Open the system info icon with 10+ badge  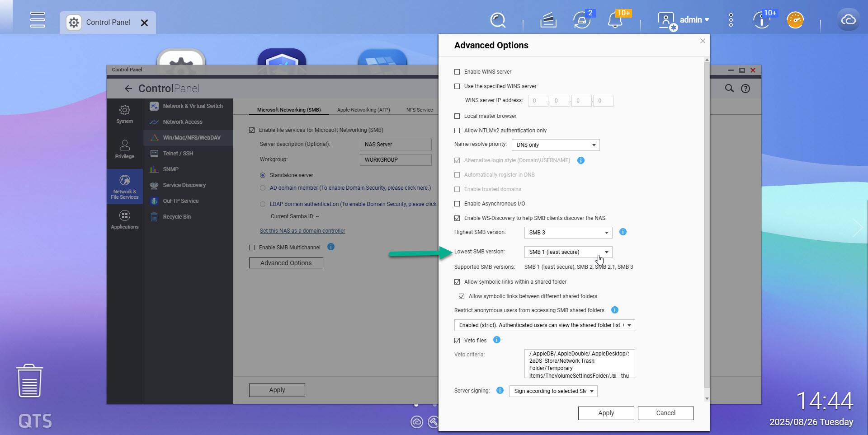(763, 20)
